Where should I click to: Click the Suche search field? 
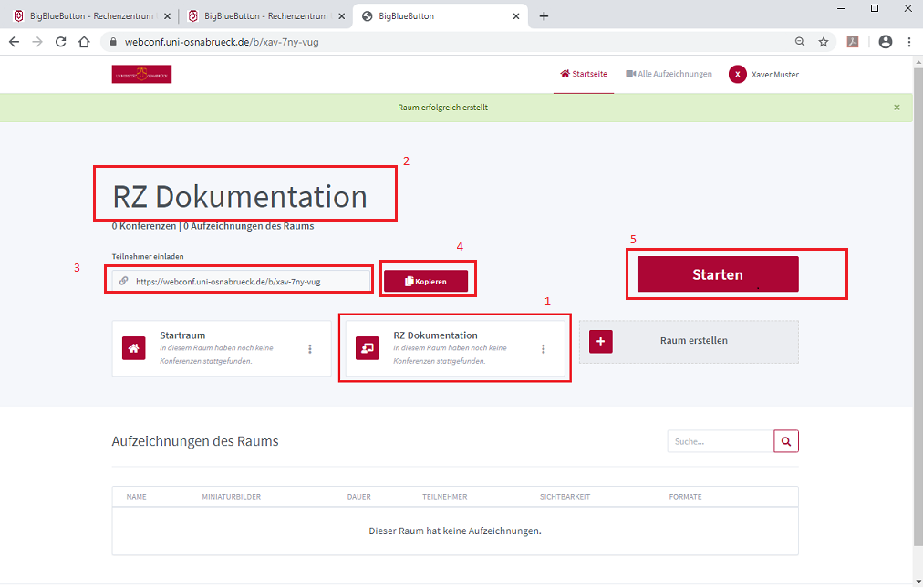pyautogui.click(x=721, y=441)
